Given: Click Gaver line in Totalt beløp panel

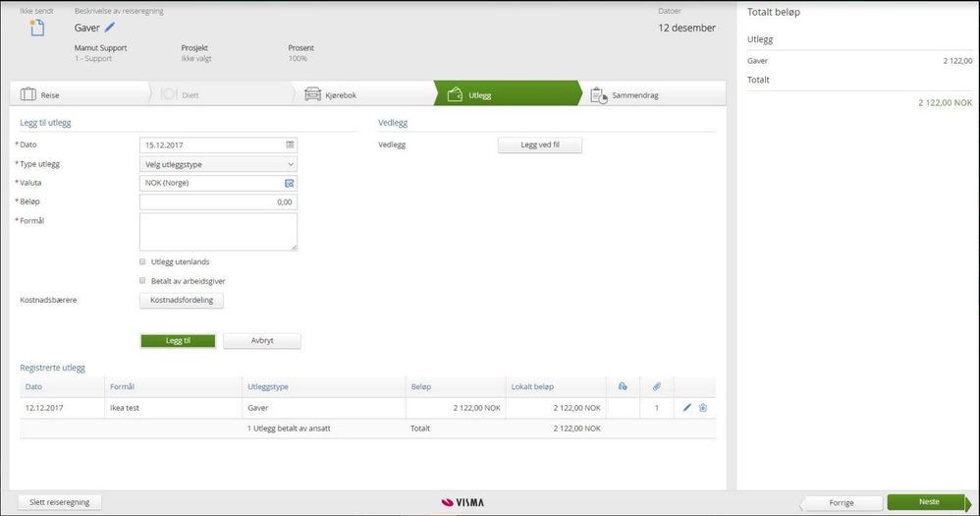Looking at the screenshot, I should pos(859,61).
